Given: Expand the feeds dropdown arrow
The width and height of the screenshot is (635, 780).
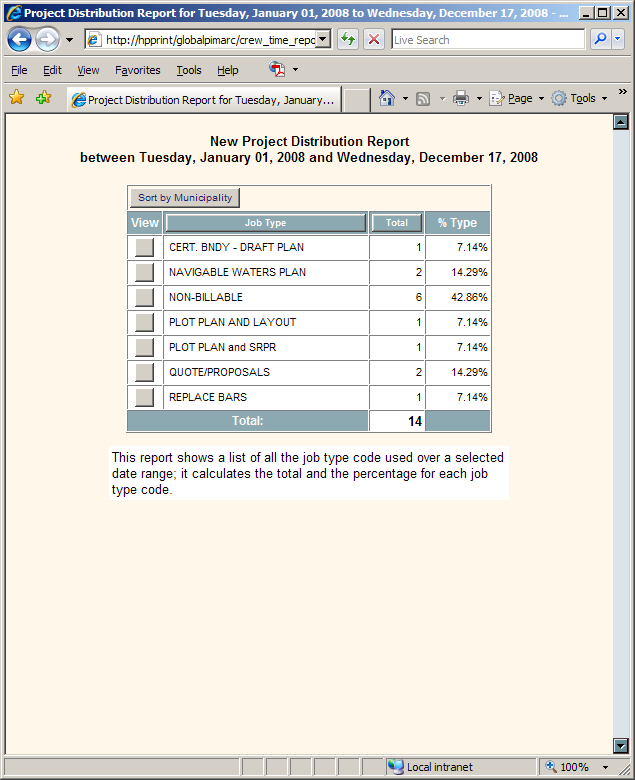Looking at the screenshot, I should (443, 99).
